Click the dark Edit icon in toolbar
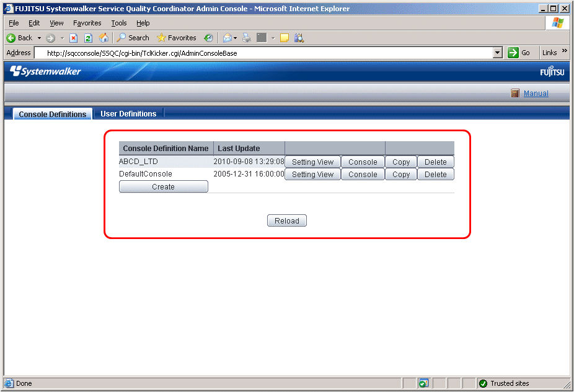This screenshot has height=392, width=574. coord(262,38)
